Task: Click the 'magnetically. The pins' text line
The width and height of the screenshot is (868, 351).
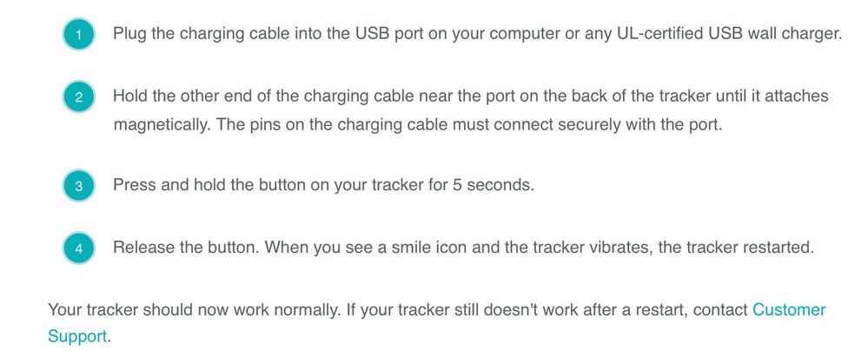Action: pyautogui.click(x=418, y=124)
